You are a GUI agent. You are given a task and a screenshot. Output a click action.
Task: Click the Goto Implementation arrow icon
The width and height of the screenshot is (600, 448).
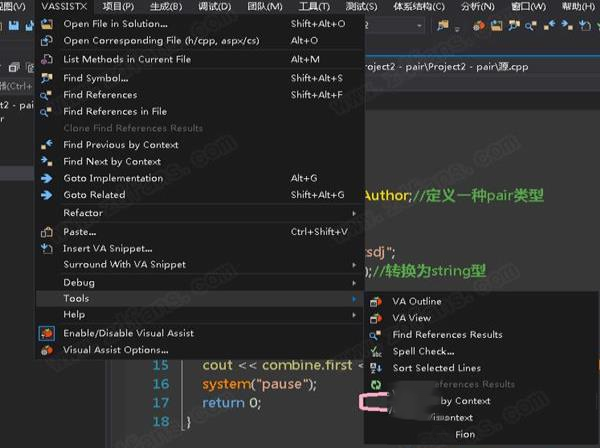pyautogui.click(x=46, y=178)
